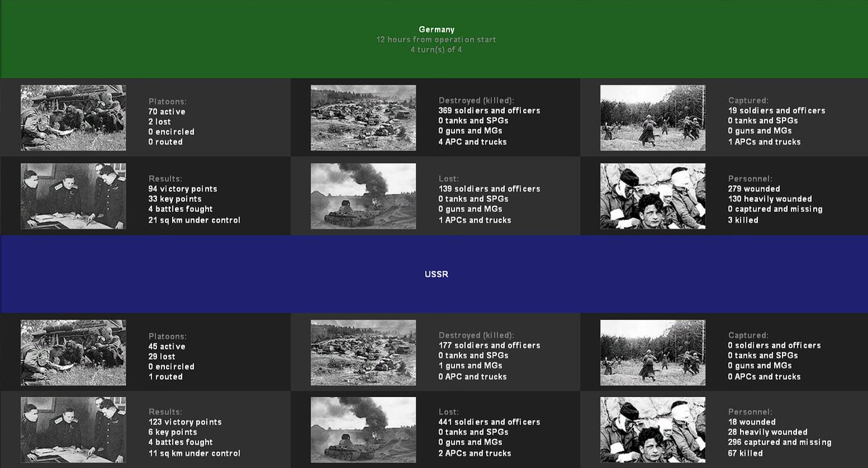Click '279 wounded' personnel value
868x468 pixels.
point(754,189)
